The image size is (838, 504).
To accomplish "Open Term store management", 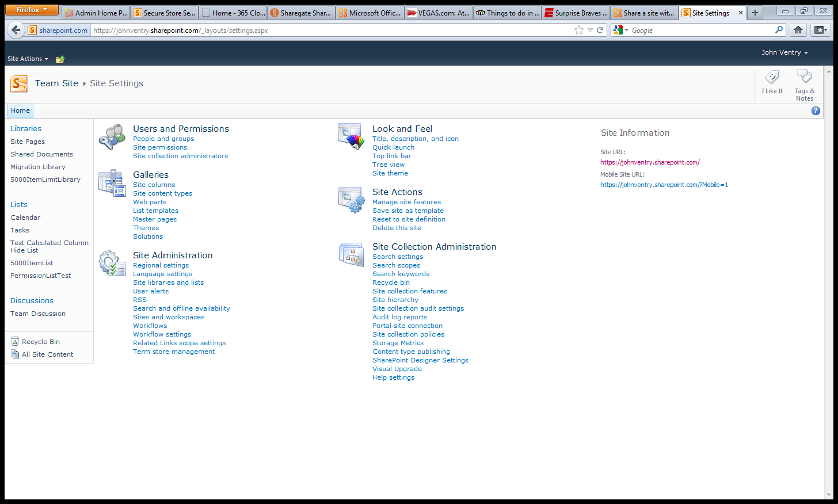I will 174,352.
